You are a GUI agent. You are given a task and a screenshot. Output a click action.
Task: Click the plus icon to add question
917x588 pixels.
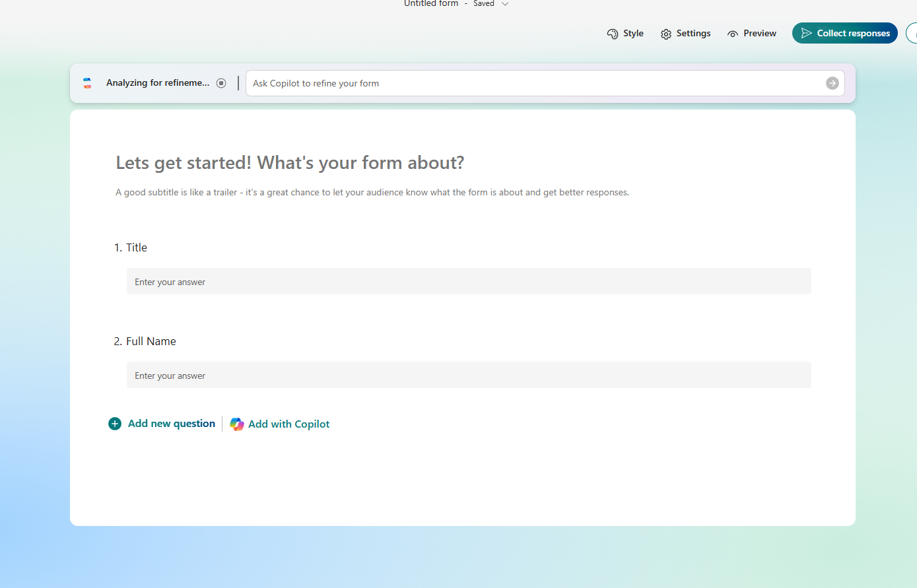click(115, 424)
